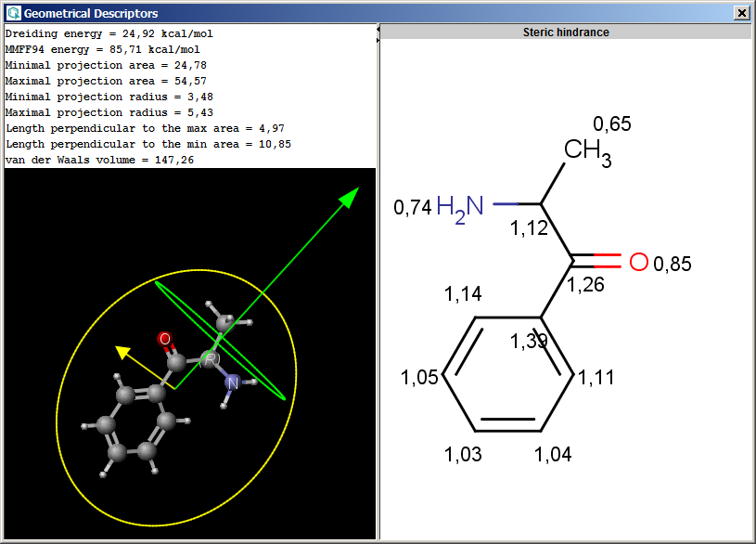The height and width of the screenshot is (544, 756).
Task: Click the 1,12 hindrance value
Action: [x=529, y=228]
